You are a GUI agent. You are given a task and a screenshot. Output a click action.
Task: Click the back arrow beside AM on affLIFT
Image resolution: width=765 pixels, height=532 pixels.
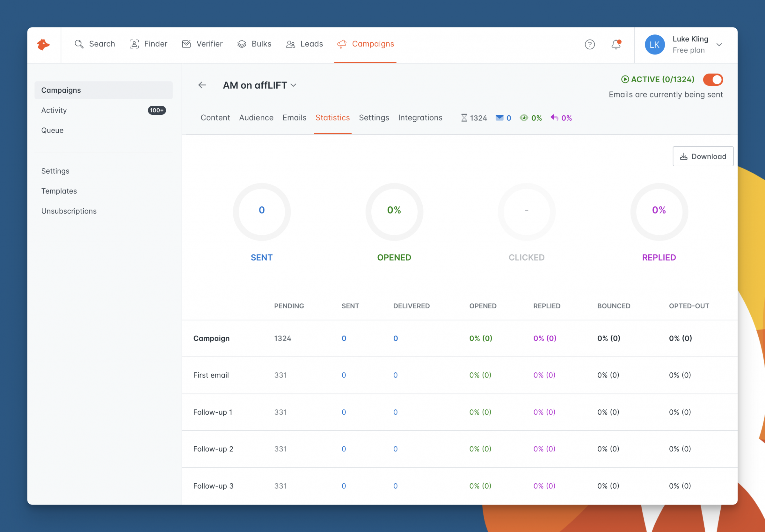pos(202,85)
